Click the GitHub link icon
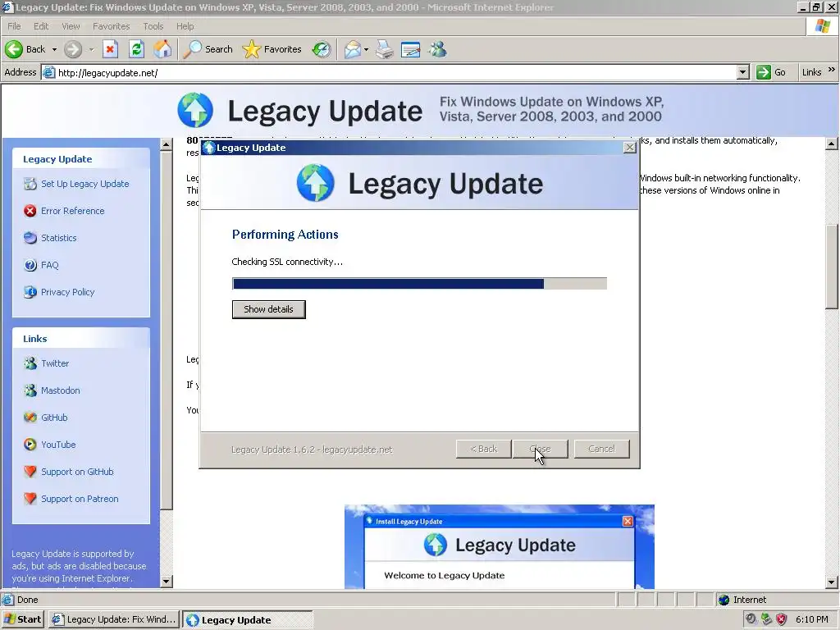This screenshot has width=840, height=630. (x=30, y=418)
